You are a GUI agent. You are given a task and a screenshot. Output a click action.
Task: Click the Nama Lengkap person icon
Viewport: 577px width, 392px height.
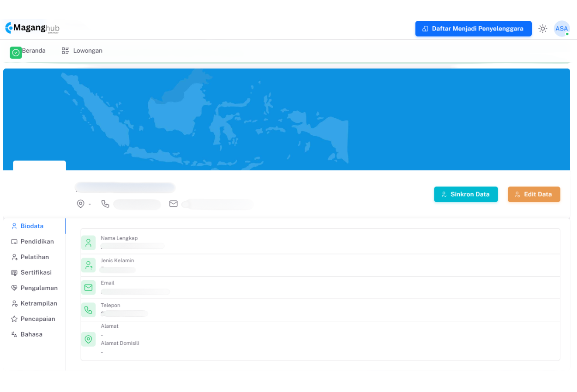click(88, 243)
